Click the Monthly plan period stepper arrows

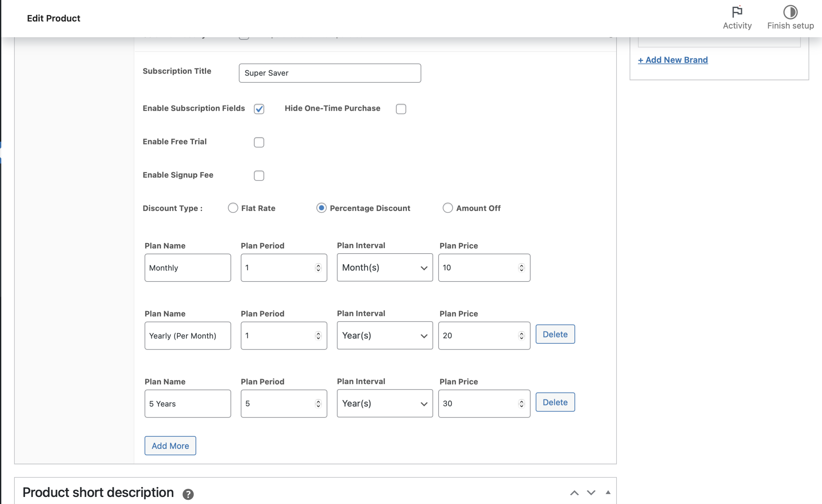pyautogui.click(x=318, y=267)
